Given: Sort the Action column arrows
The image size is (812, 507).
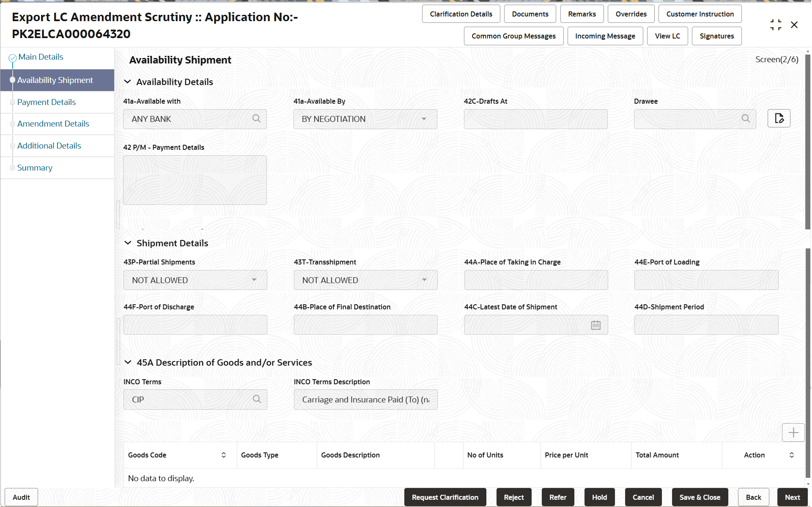Looking at the screenshot, I should tap(791, 455).
